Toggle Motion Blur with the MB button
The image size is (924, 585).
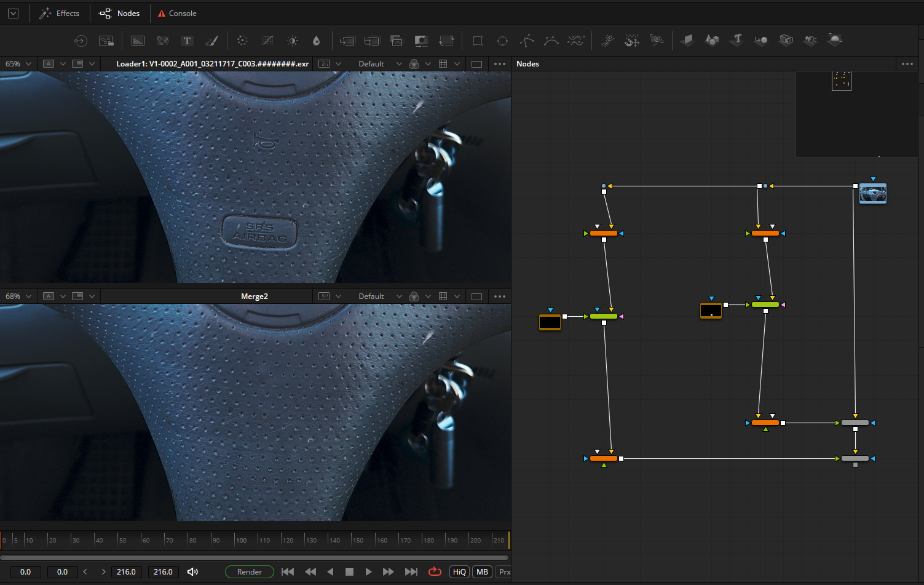pos(482,571)
